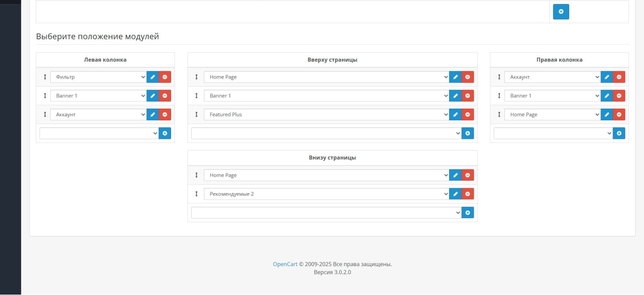The height and width of the screenshot is (295, 644).
Task: Open Аккаунт dropdown in Левая колонка
Action: (x=99, y=115)
